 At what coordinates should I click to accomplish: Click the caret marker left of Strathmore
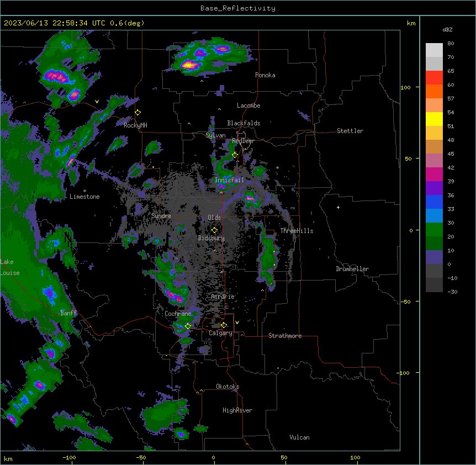point(242,335)
